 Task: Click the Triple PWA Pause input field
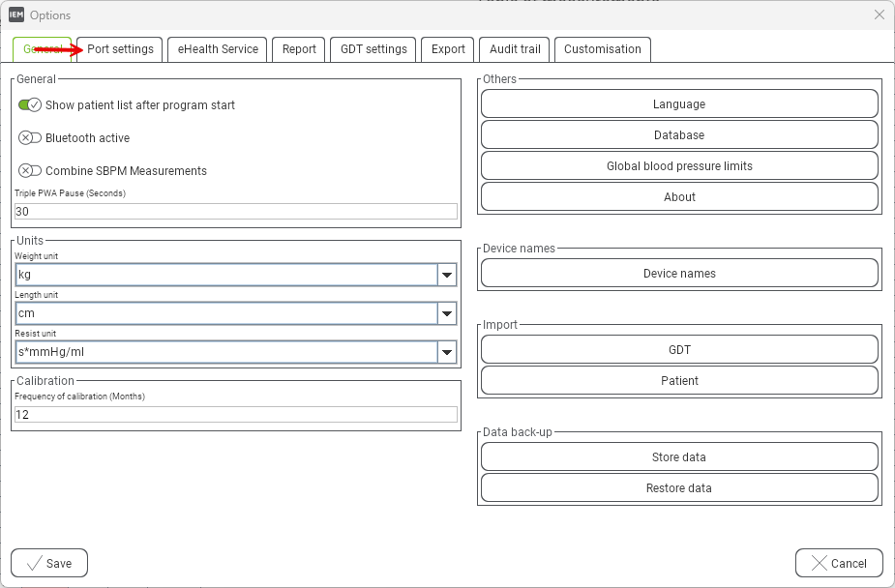(235, 212)
